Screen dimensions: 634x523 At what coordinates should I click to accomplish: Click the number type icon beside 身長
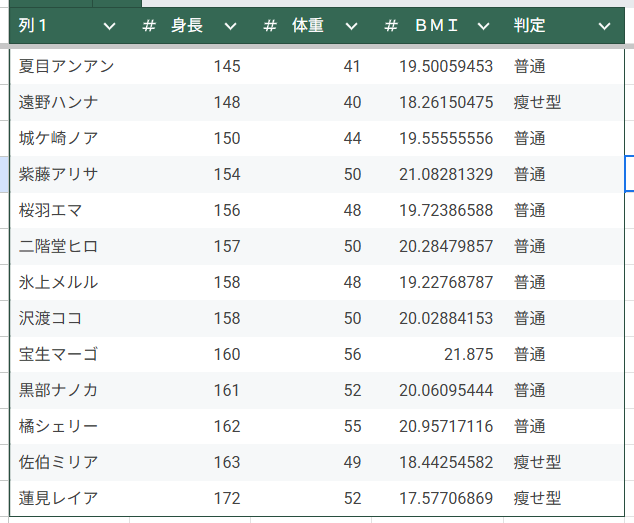tap(149, 26)
